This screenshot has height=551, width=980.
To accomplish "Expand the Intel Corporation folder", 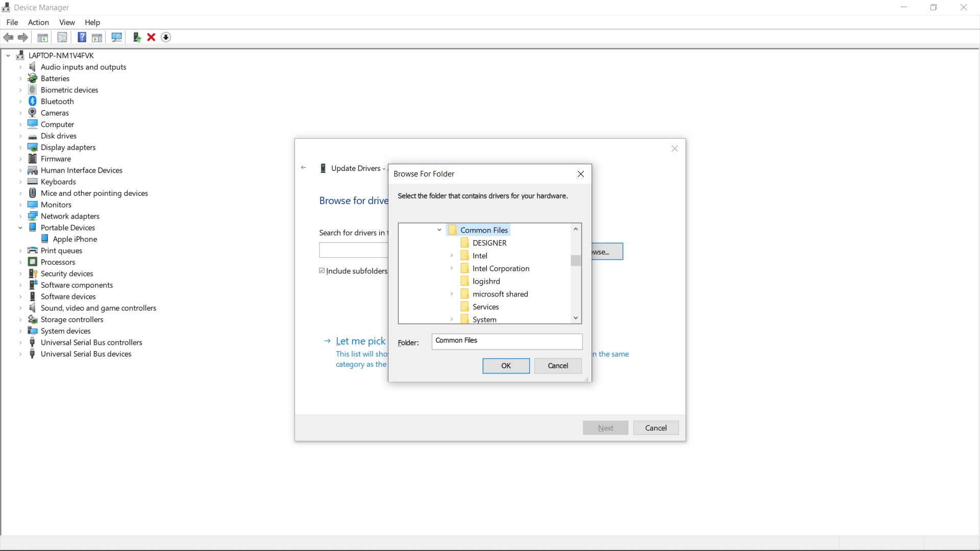I will click(451, 268).
